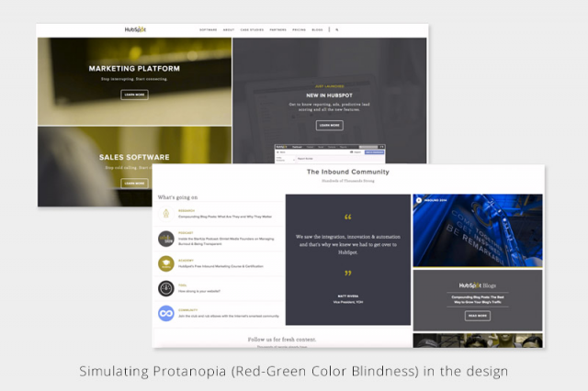Viewport: 588px width, 391px height.
Task: Click the Research lightbulb icon
Action: [x=166, y=213]
